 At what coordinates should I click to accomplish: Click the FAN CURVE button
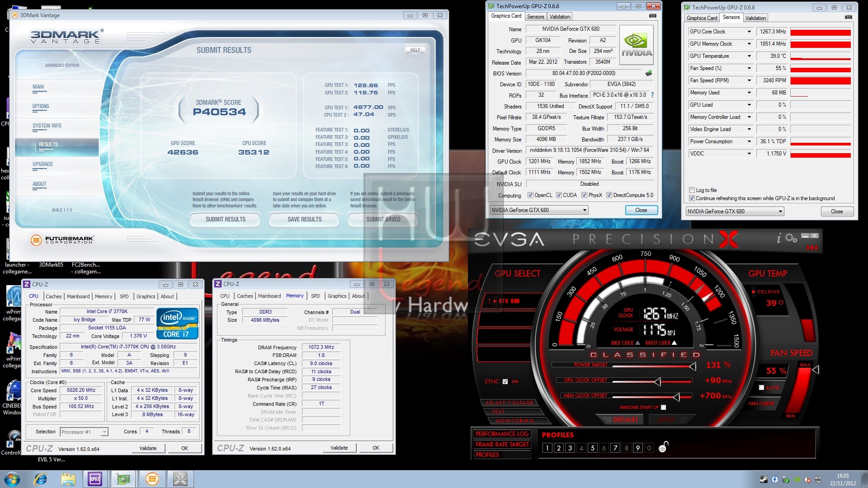[761, 404]
